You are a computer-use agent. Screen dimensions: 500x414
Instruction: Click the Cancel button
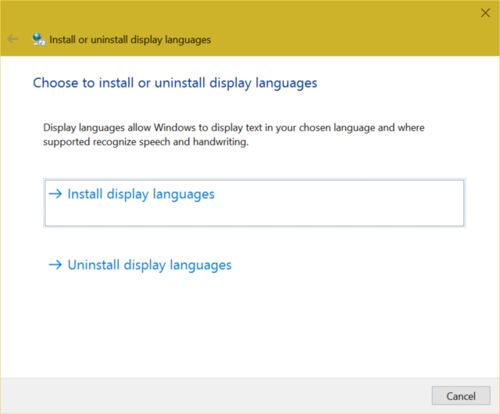point(461,396)
